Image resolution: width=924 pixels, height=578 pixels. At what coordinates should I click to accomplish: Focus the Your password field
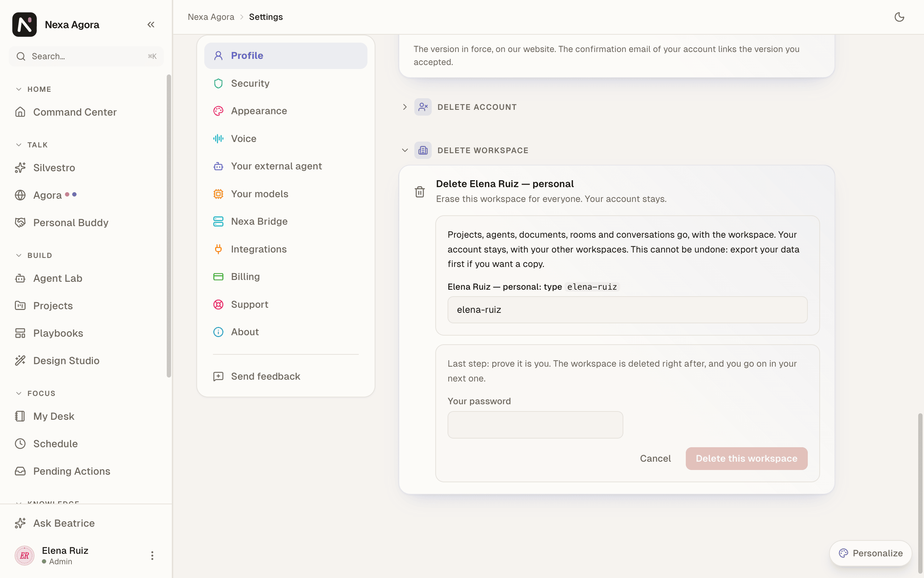[535, 425]
